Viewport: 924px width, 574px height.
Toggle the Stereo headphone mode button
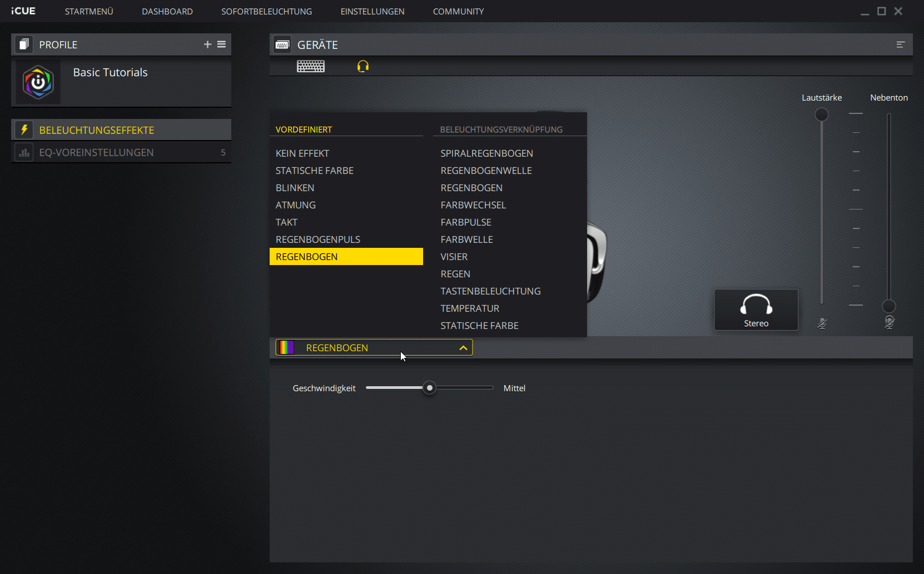click(x=756, y=310)
